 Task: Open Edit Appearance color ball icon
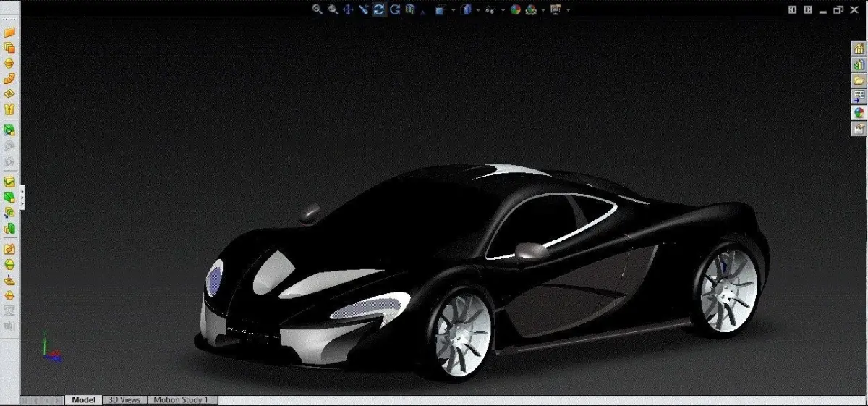click(515, 9)
